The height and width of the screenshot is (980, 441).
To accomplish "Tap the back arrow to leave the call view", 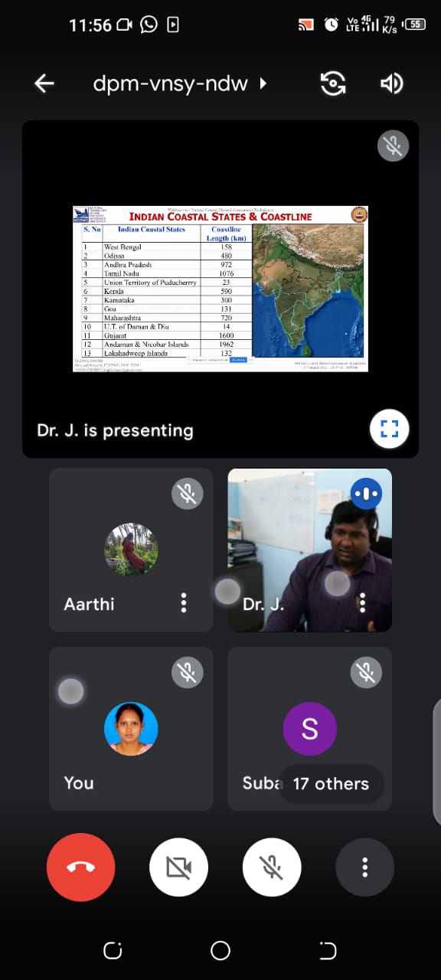I will pyautogui.click(x=44, y=83).
